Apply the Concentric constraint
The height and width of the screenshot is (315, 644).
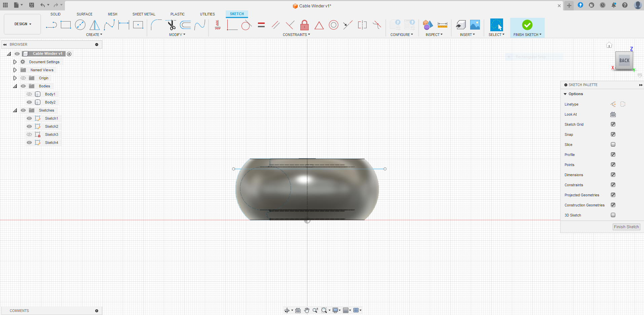[334, 25]
